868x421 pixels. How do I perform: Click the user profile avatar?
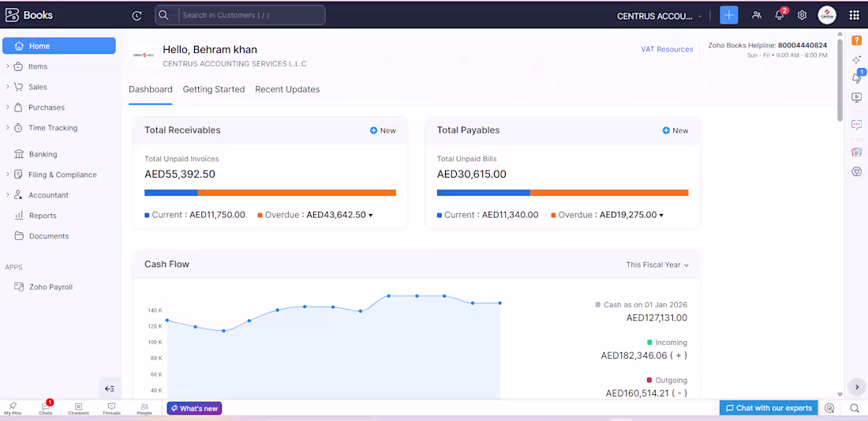[827, 15]
